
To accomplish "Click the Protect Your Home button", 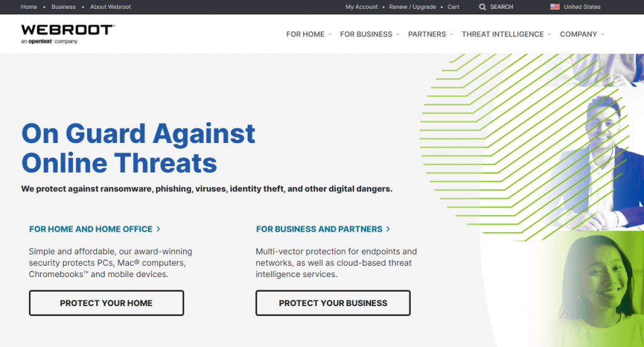I will 106,303.
